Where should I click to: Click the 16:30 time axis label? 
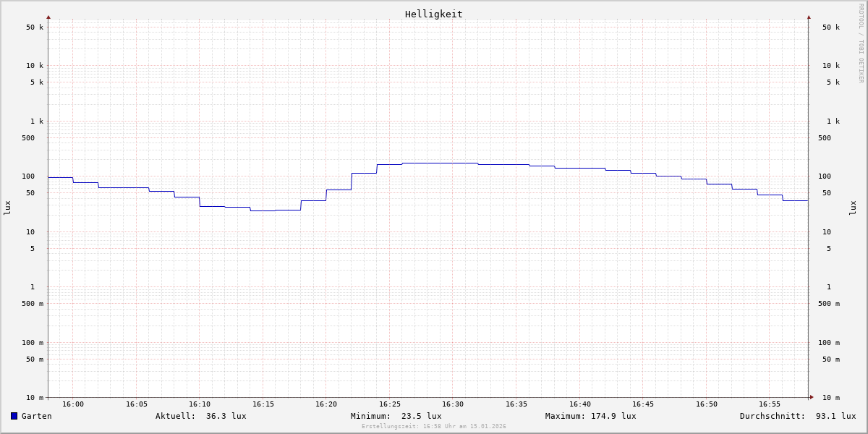pos(453,404)
